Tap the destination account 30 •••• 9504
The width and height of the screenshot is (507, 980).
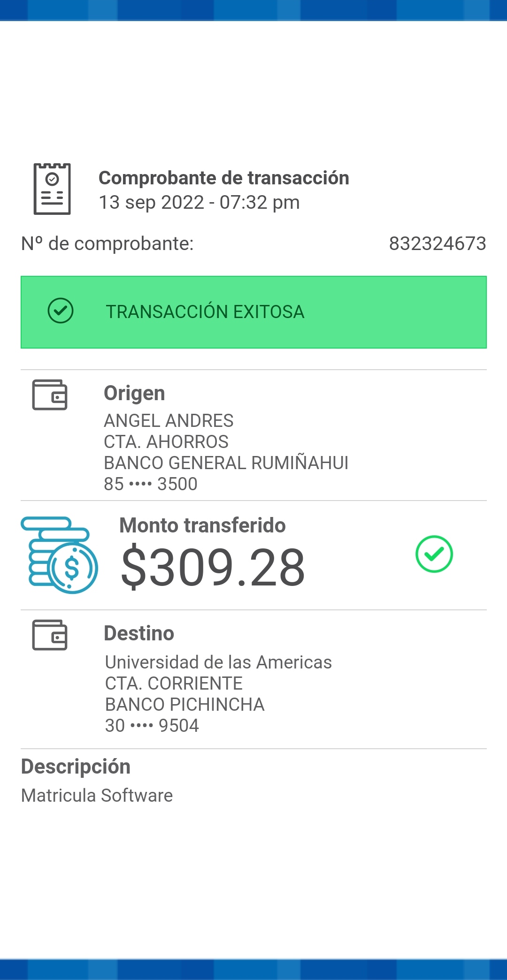[x=152, y=726]
